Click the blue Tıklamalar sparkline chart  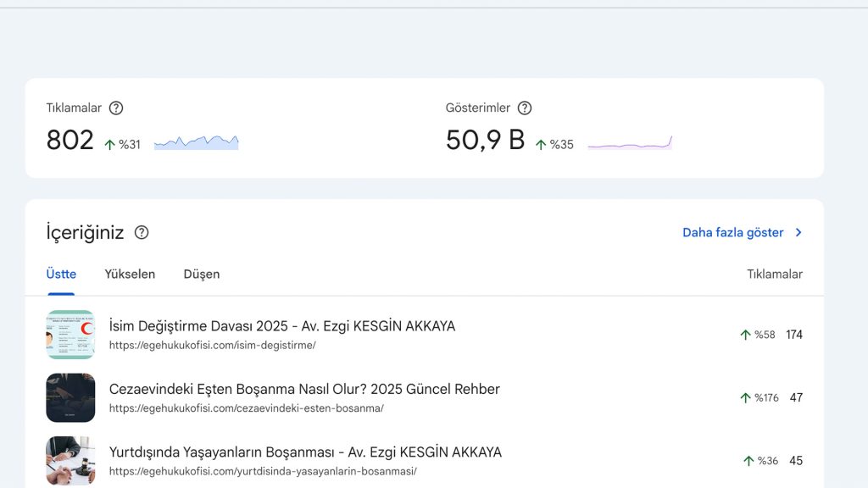point(196,142)
